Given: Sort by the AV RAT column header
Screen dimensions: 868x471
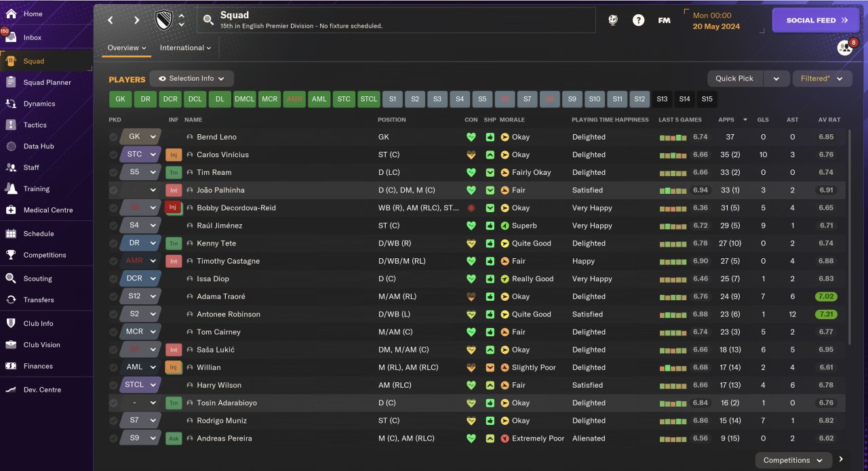Looking at the screenshot, I should point(829,120).
